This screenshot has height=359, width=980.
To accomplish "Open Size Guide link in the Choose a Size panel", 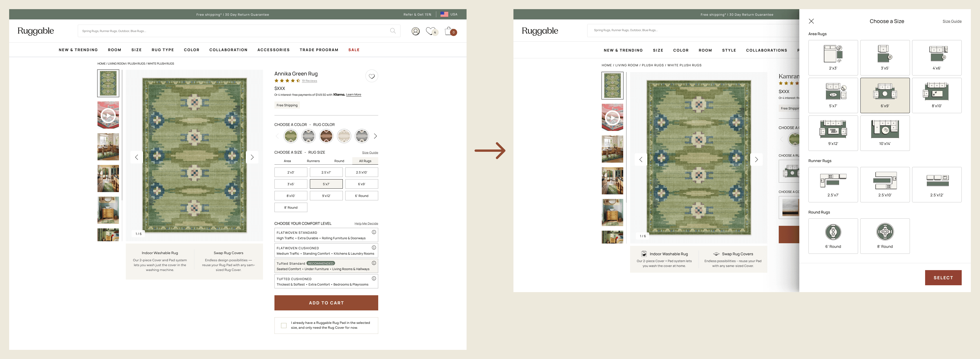I will coord(952,21).
